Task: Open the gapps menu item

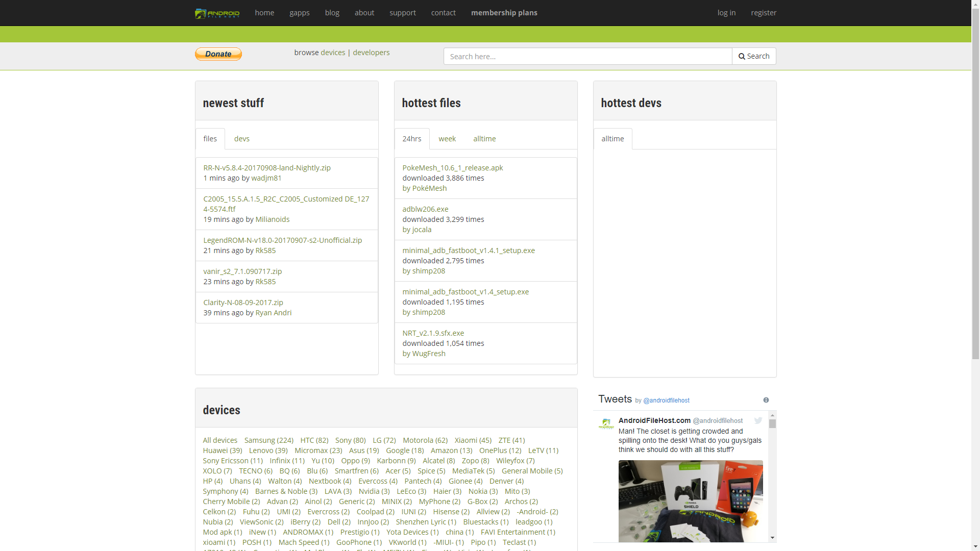Action: (300, 13)
